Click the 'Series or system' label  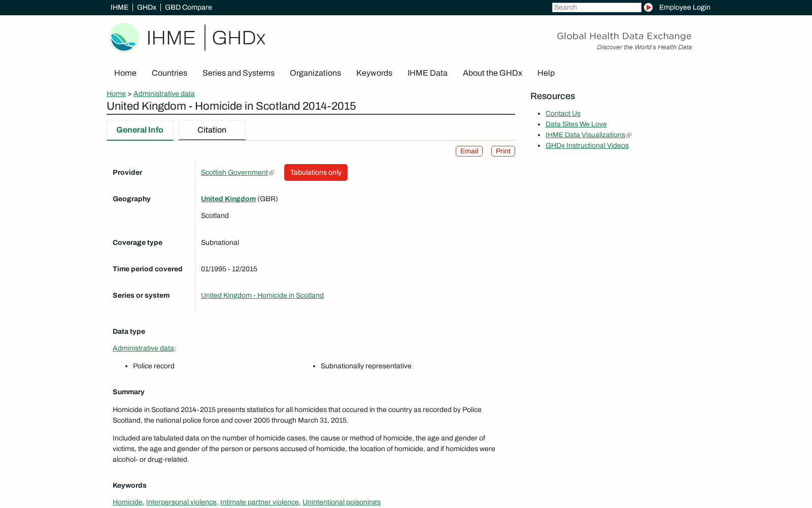click(141, 295)
